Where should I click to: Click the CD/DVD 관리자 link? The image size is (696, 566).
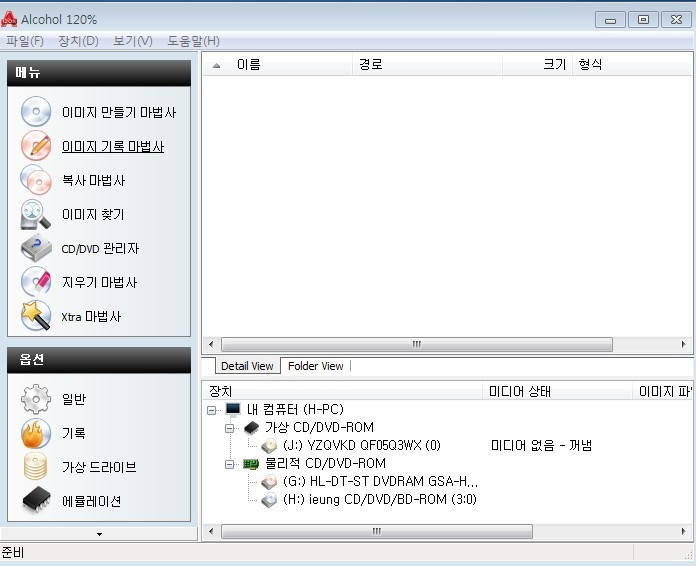[100, 249]
